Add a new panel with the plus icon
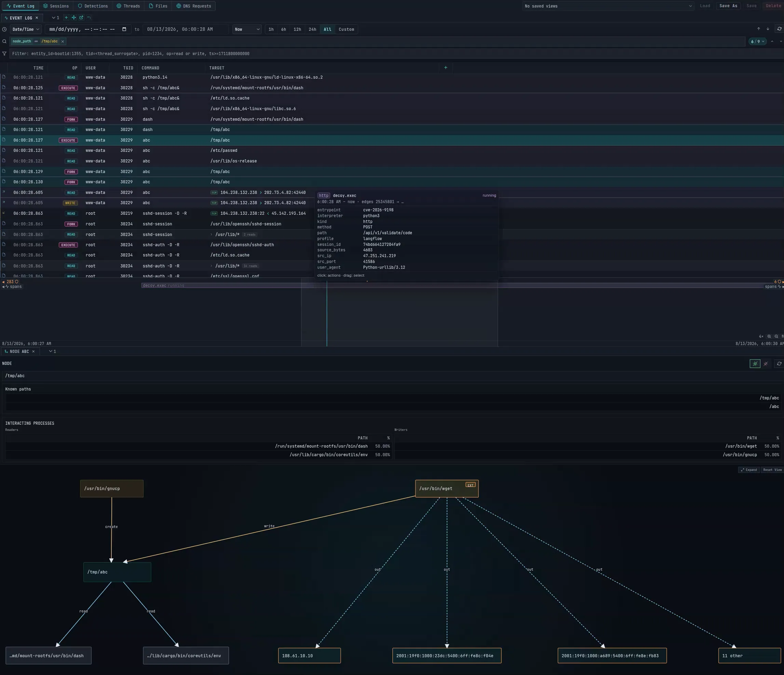The width and height of the screenshot is (784, 675). [66, 17]
